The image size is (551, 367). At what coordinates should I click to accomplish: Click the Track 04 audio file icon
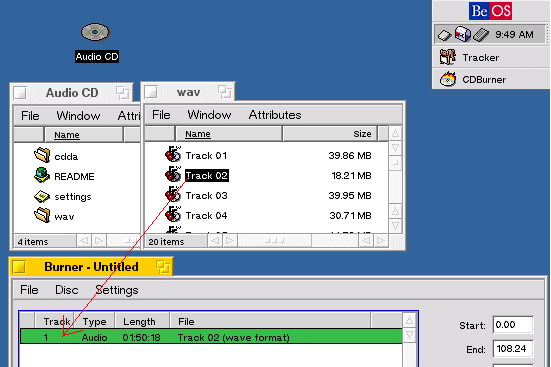point(173,214)
